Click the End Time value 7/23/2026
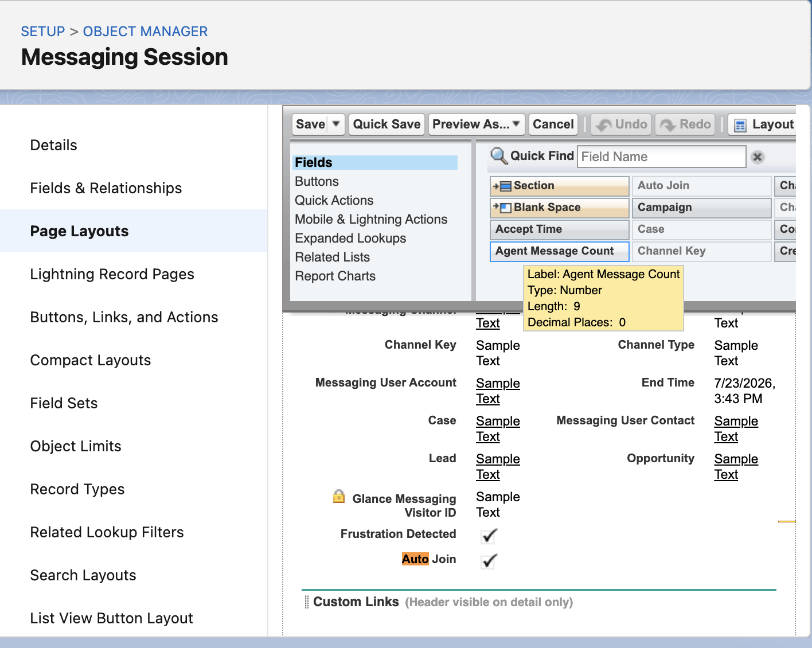 pyautogui.click(x=744, y=391)
